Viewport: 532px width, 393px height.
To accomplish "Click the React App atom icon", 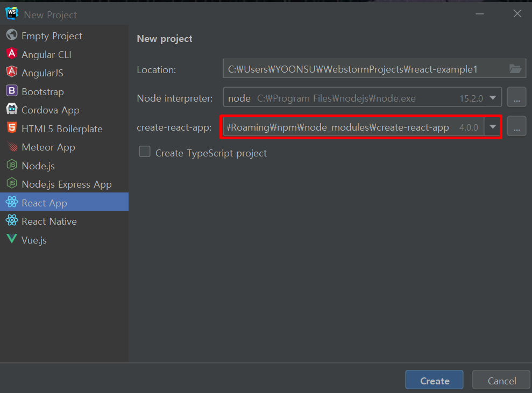I will pyautogui.click(x=12, y=202).
